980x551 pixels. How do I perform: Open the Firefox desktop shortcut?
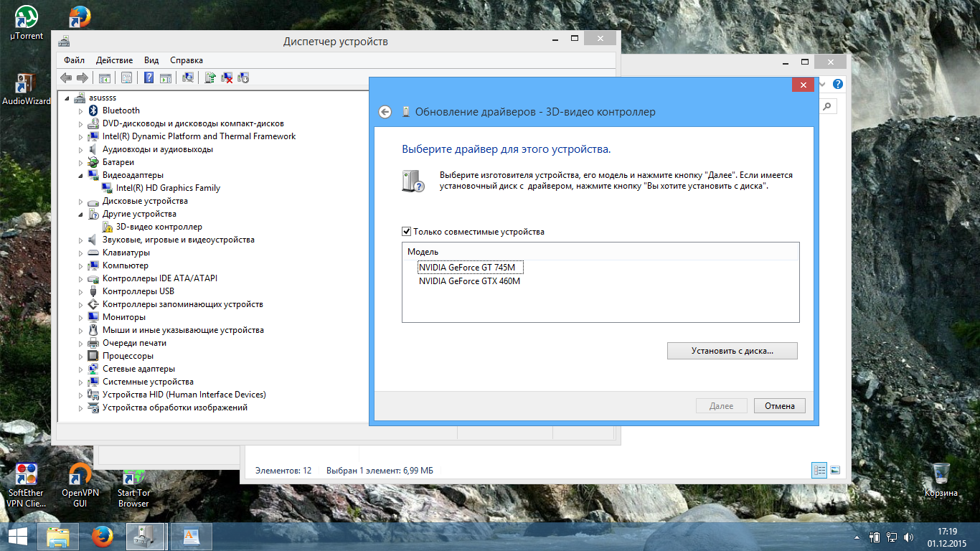coord(80,17)
